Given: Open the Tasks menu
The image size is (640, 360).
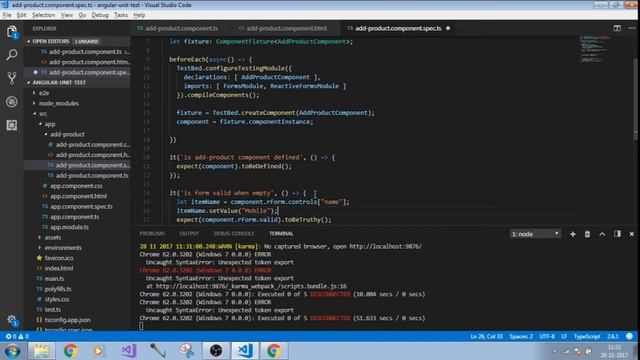Looking at the screenshot, I should pyautogui.click(x=121, y=15).
